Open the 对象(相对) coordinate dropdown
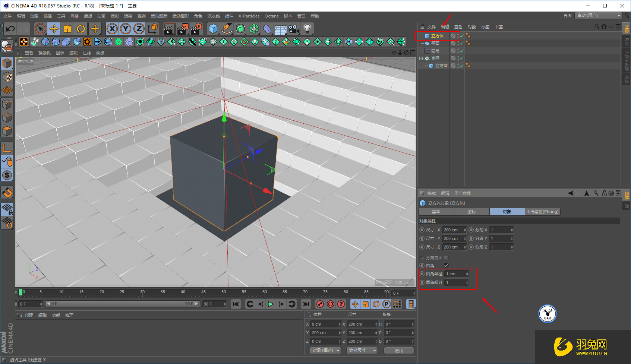 325,351
